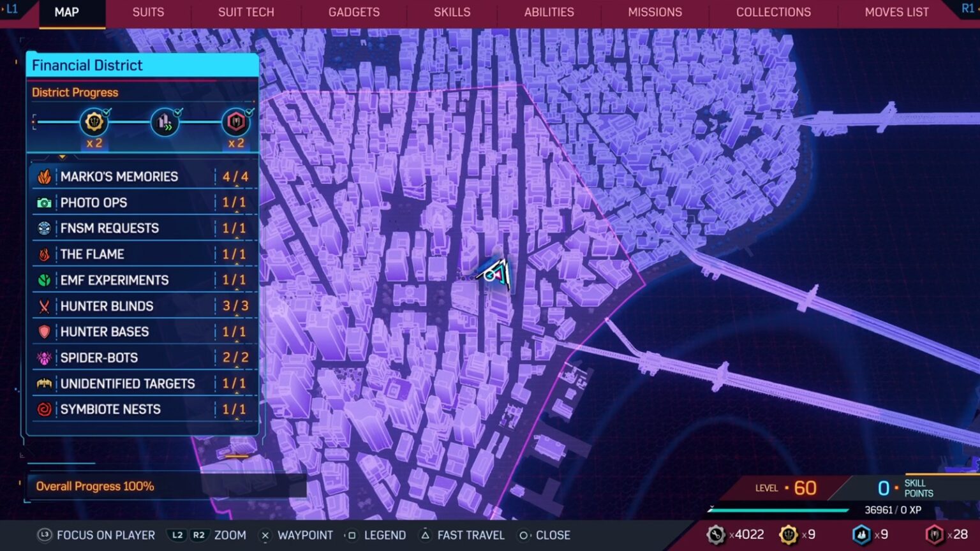Click the tech parts currency icon
980x551 pixels.
point(716,534)
